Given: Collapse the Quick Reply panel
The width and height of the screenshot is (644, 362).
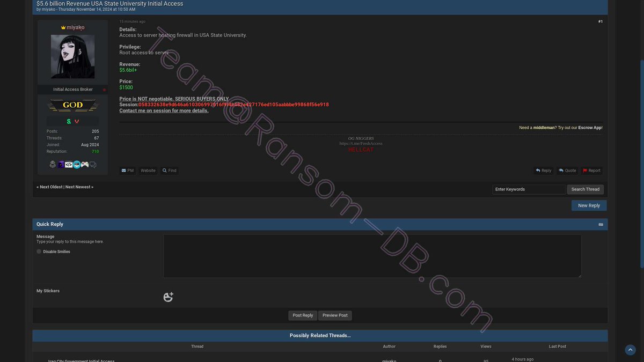Looking at the screenshot, I should click(x=601, y=224).
